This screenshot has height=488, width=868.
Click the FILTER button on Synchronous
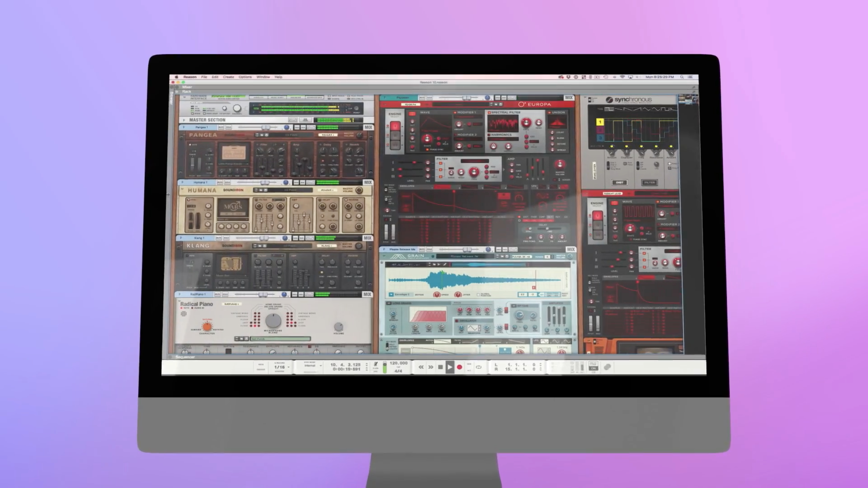pyautogui.click(x=649, y=183)
